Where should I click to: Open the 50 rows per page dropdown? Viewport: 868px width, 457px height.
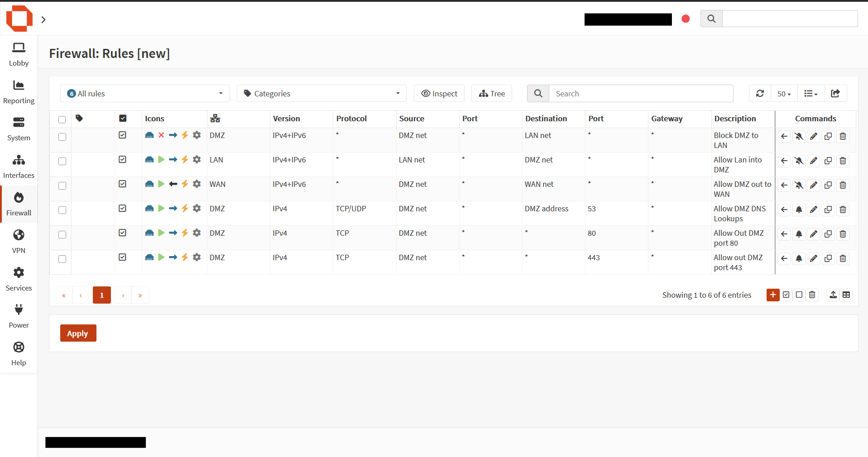click(x=784, y=94)
